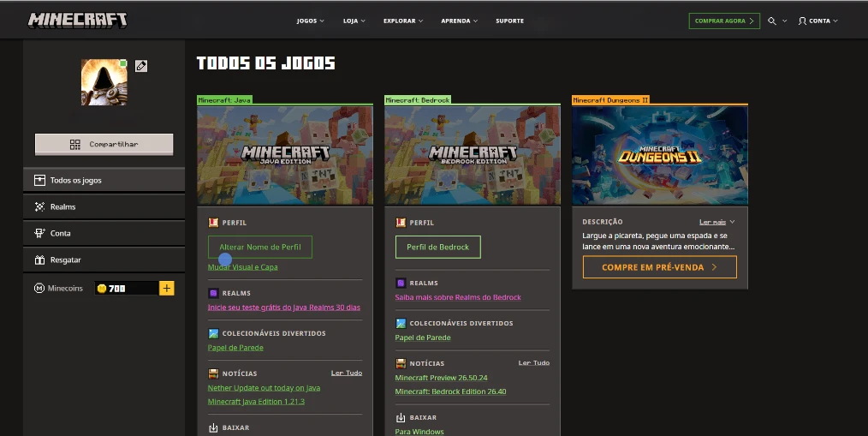Image resolution: width=868 pixels, height=436 pixels.
Task: Expand Ler mais in Dungeons description
Action: coord(716,222)
